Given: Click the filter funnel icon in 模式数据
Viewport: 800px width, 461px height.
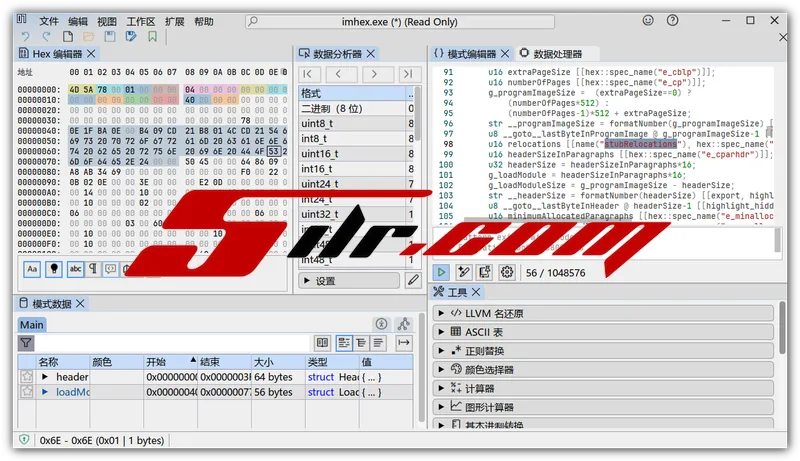Looking at the screenshot, I should (x=26, y=343).
